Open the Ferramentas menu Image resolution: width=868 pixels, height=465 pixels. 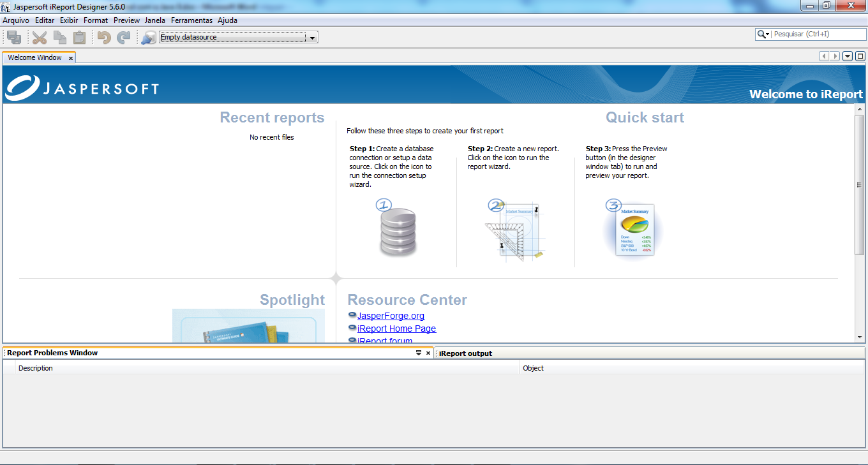[x=191, y=20]
